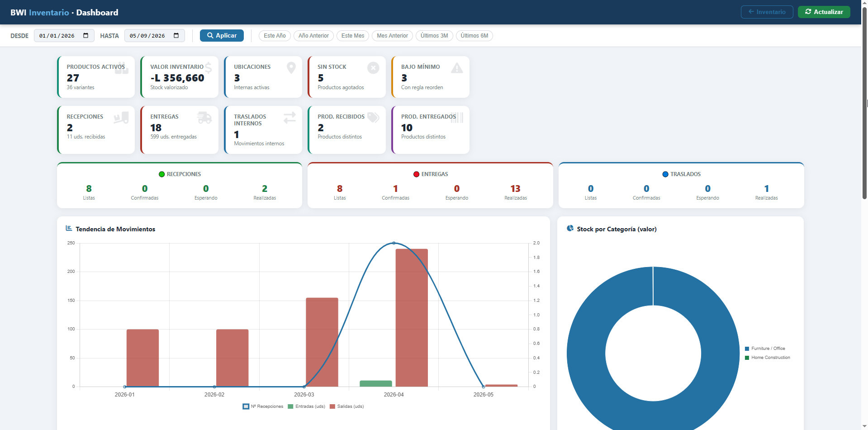The width and height of the screenshot is (868, 430).
Task: Click the X circle icon on Sin Stock card
Action: (373, 68)
